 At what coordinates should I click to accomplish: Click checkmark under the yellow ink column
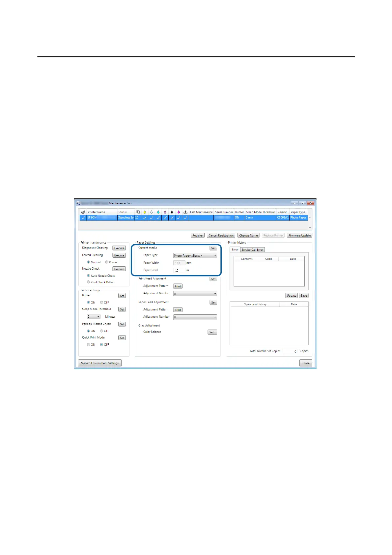(145, 218)
